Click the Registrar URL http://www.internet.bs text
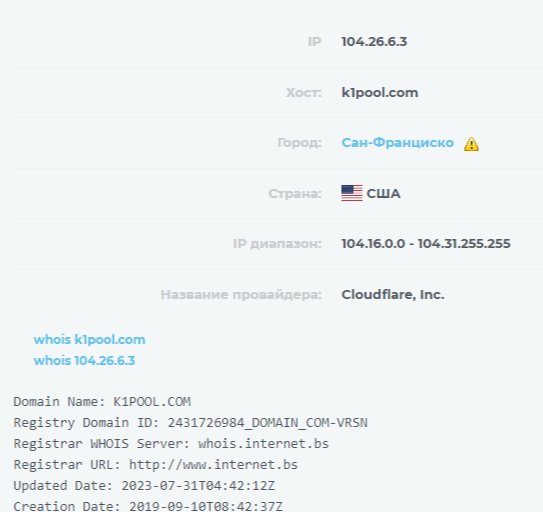The width and height of the screenshot is (543, 512). point(155,465)
